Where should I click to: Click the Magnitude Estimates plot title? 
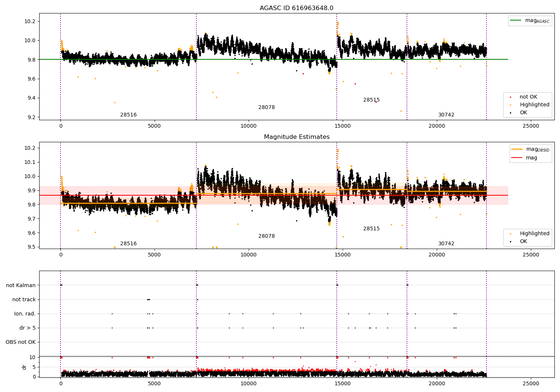tap(296, 137)
